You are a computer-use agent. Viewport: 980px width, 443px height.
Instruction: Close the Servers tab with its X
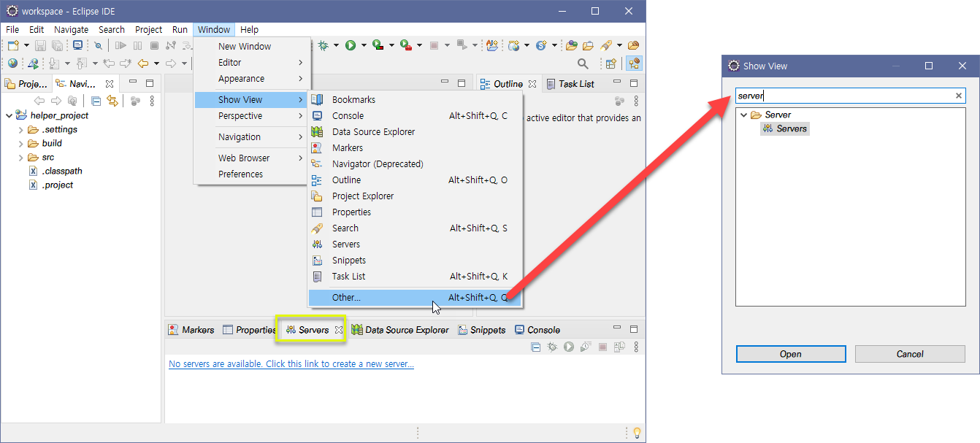[339, 330]
